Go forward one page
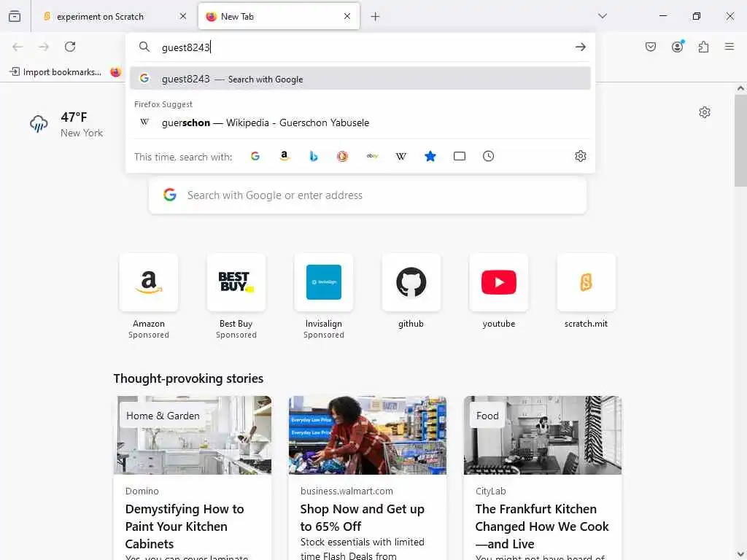 pos(44,47)
